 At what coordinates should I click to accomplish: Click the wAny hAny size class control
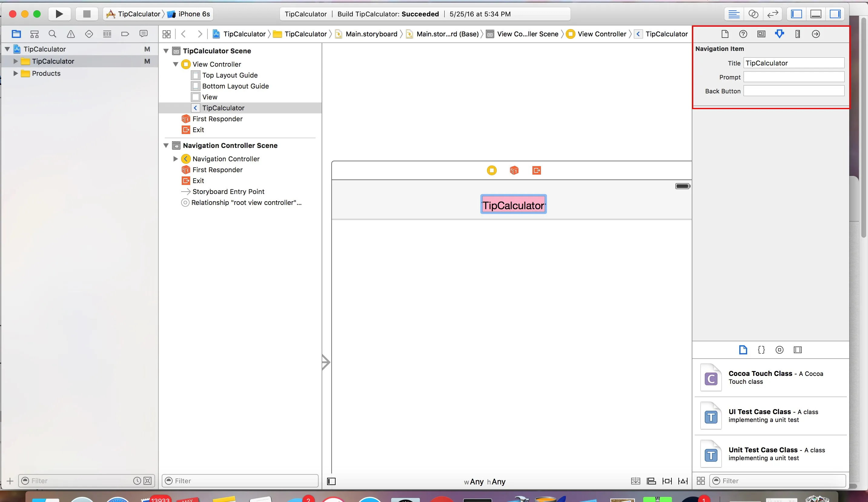[485, 482]
